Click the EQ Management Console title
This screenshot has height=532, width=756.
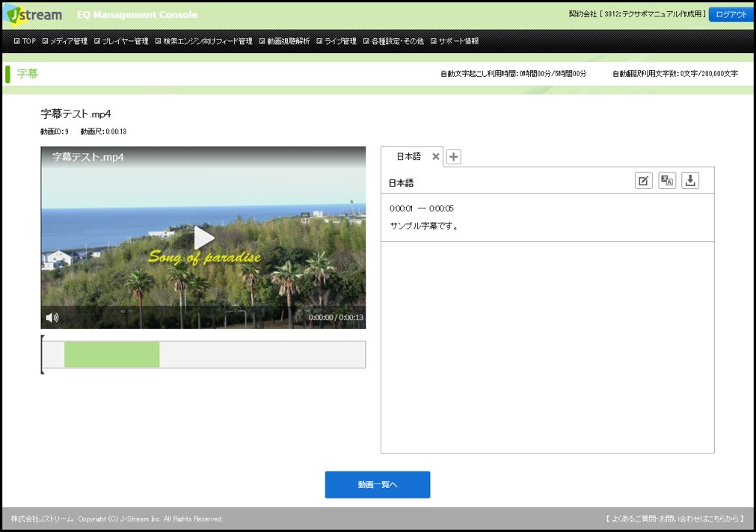point(137,15)
